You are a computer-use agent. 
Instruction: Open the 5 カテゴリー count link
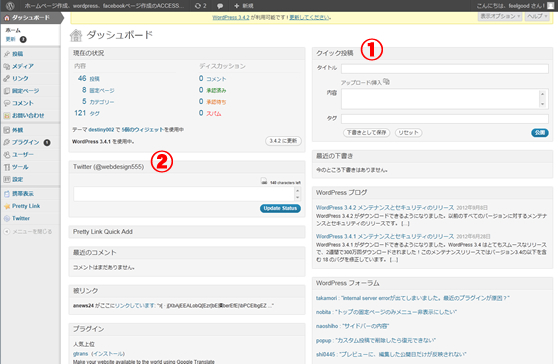98,101
